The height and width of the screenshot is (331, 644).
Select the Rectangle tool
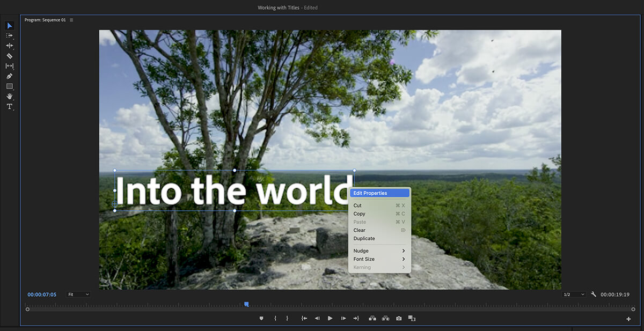[x=9, y=86]
